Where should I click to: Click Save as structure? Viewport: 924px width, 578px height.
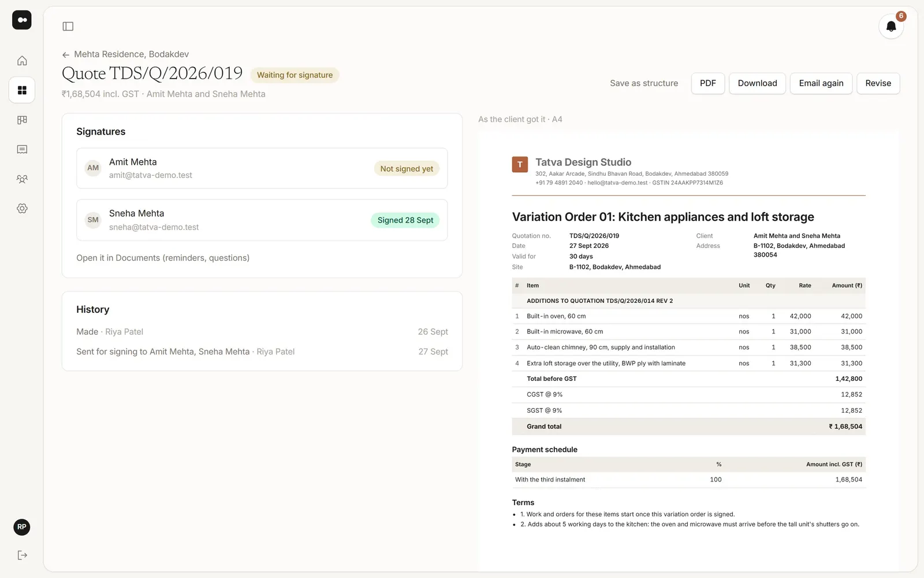(x=644, y=83)
